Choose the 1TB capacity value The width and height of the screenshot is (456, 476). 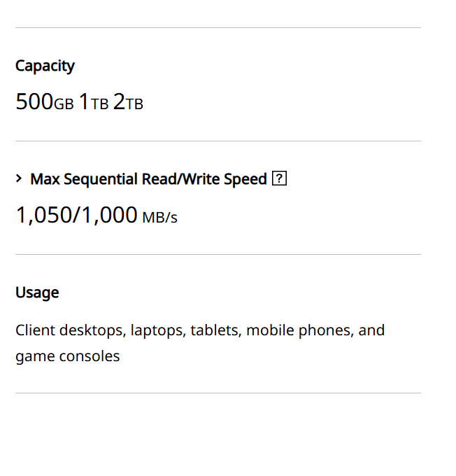click(x=94, y=102)
